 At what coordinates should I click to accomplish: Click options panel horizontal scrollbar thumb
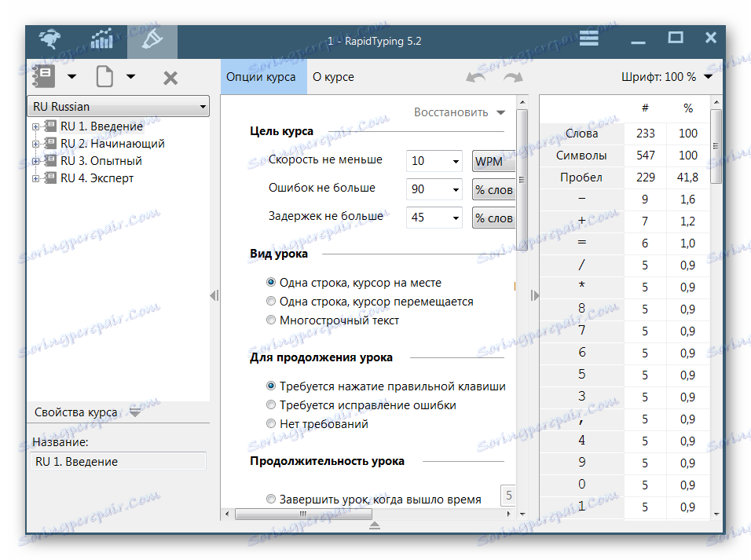click(x=304, y=514)
